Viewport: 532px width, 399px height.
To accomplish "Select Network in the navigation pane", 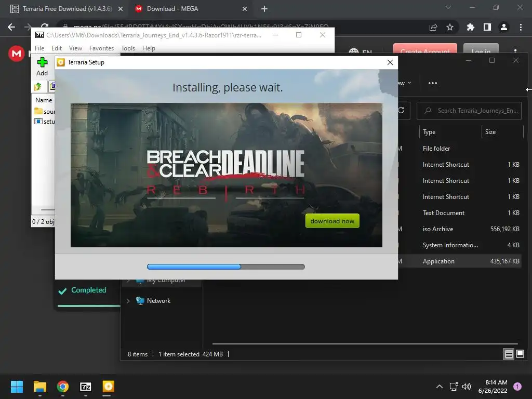I will point(158,301).
